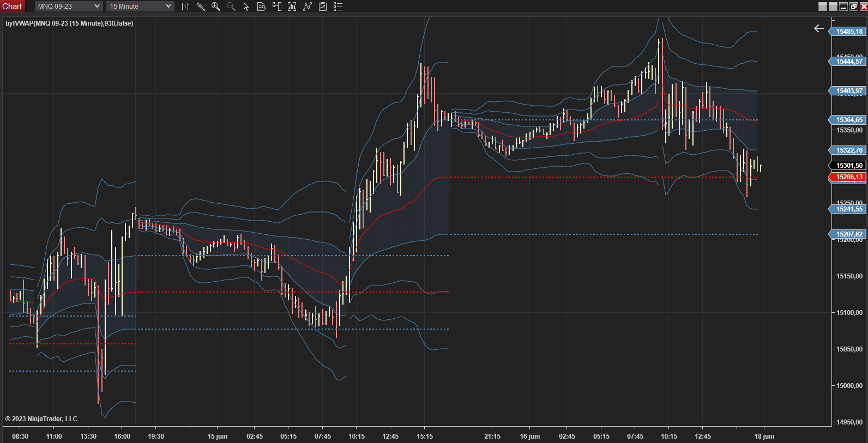Click the 18 juin date label
Screen dimensions: 868x443
pyautogui.click(x=764, y=436)
